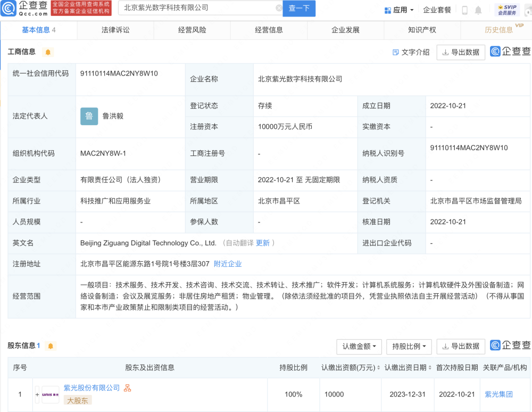Click 更新 to refresh the English name translation
Image resolution: width=532 pixels, height=412 pixels.
click(265, 243)
